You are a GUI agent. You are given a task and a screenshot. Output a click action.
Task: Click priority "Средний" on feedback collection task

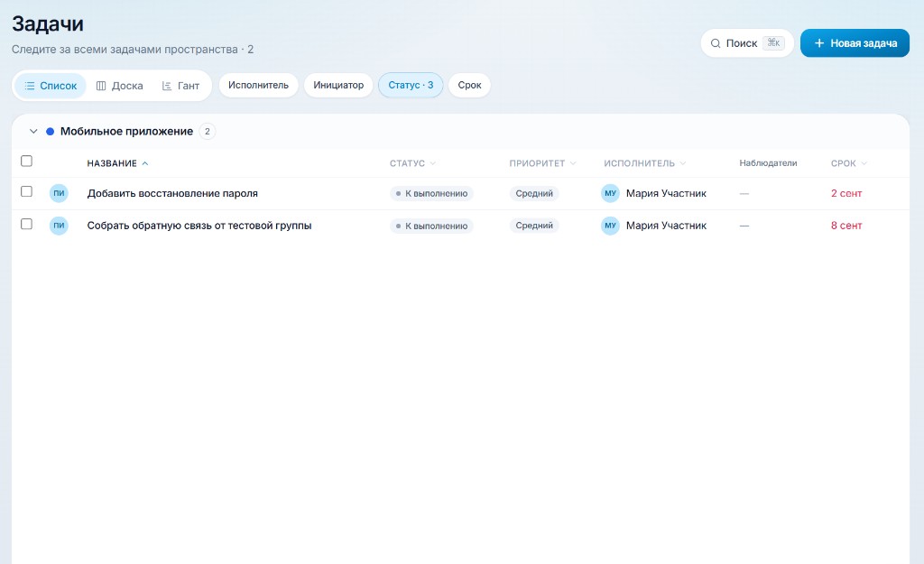click(x=534, y=225)
